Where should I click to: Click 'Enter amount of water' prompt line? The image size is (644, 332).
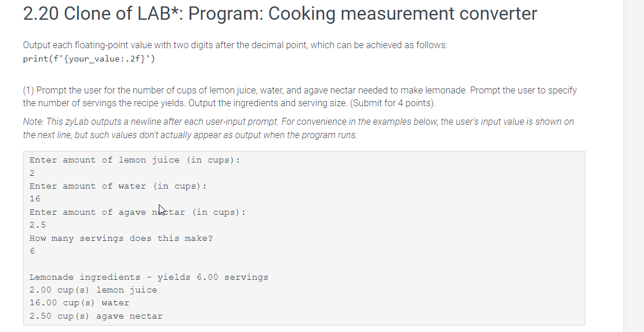click(118, 186)
